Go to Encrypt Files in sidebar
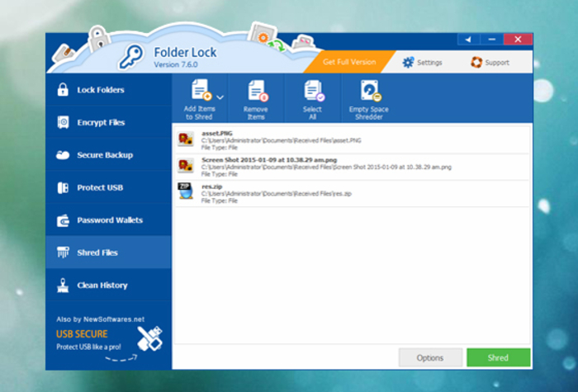The width and height of the screenshot is (578, 392). pyautogui.click(x=101, y=122)
